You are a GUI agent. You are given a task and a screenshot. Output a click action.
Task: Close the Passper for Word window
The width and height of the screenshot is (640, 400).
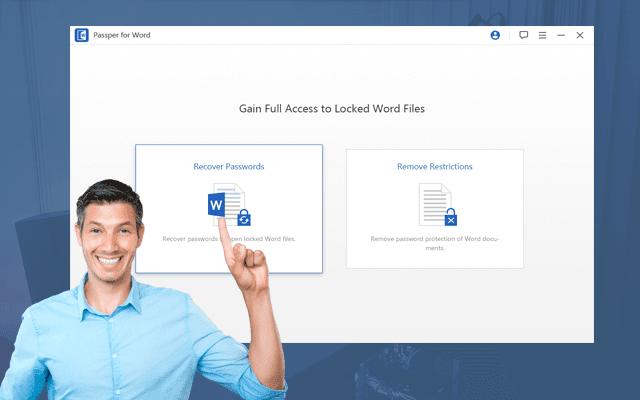(580, 36)
